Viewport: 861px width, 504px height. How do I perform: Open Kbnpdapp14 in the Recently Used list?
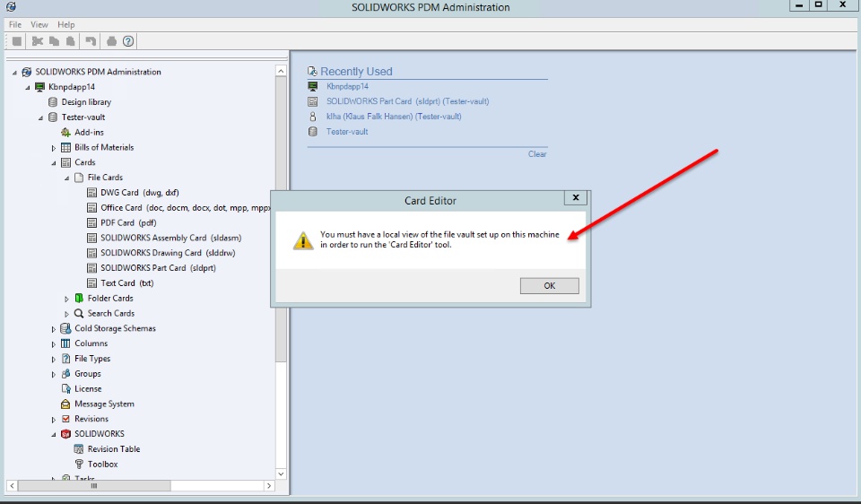click(x=347, y=86)
